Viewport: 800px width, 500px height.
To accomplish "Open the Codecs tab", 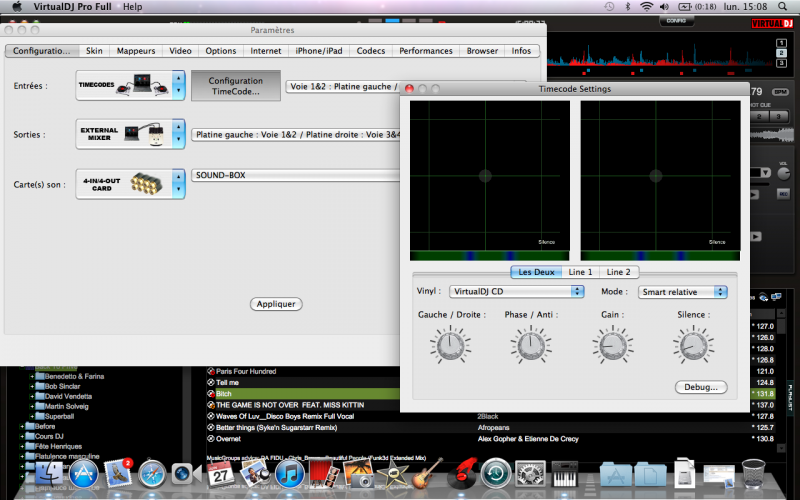I will 371,51.
